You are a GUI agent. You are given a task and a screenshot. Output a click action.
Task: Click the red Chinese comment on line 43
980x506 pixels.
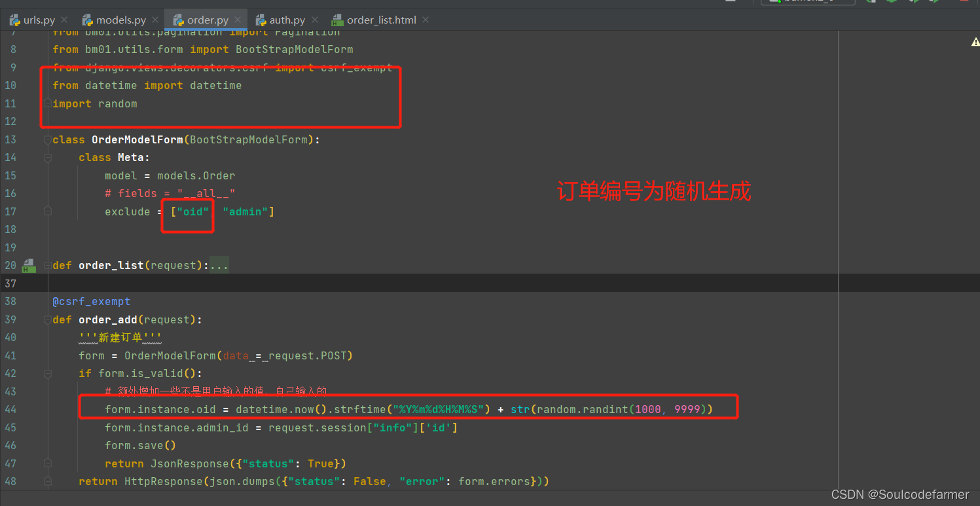[x=216, y=391]
